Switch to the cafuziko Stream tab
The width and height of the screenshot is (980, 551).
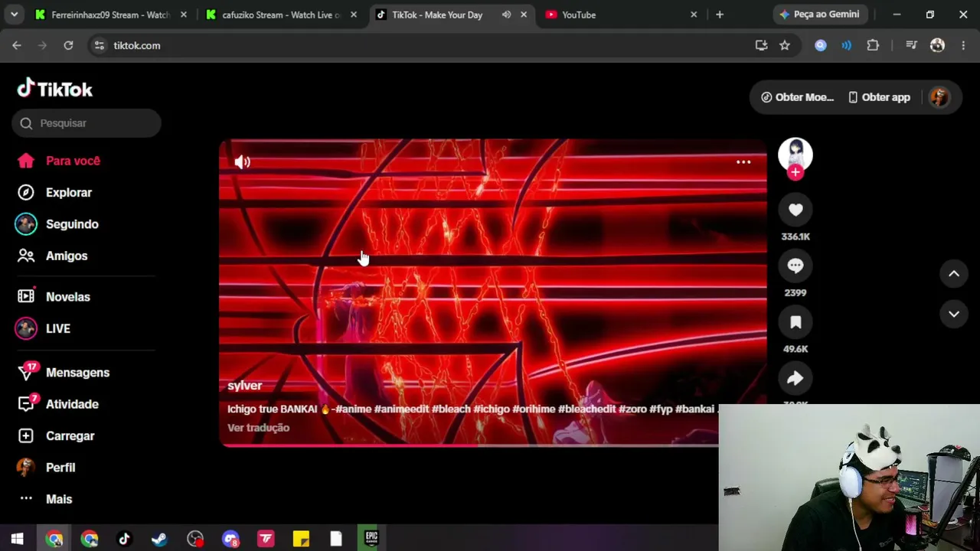[x=281, y=15]
